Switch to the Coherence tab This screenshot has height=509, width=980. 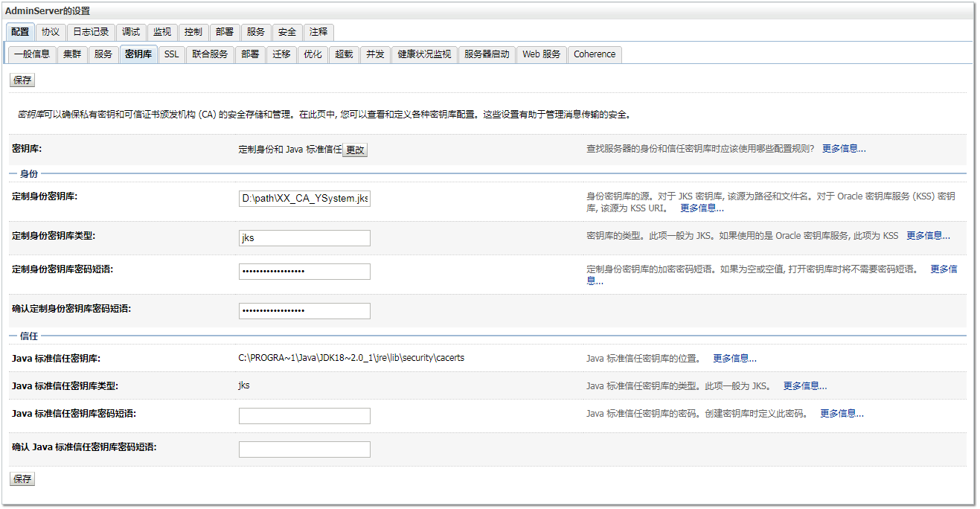pos(594,54)
